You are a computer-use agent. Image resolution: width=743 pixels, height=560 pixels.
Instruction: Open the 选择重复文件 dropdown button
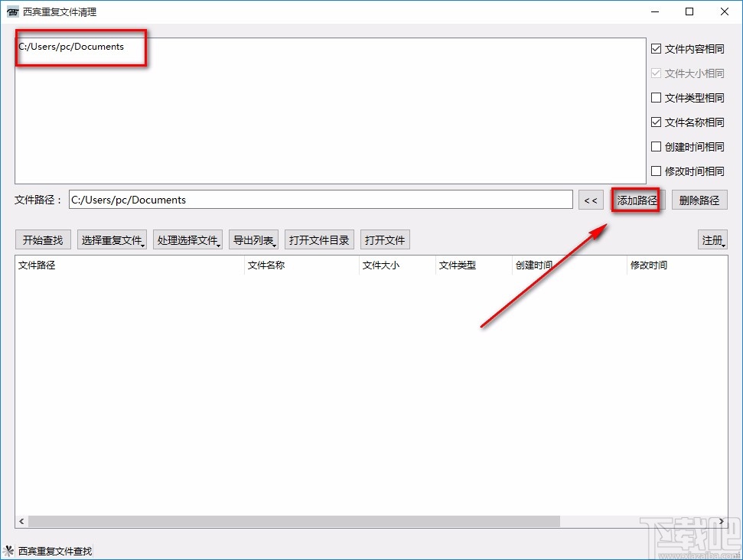coord(112,239)
